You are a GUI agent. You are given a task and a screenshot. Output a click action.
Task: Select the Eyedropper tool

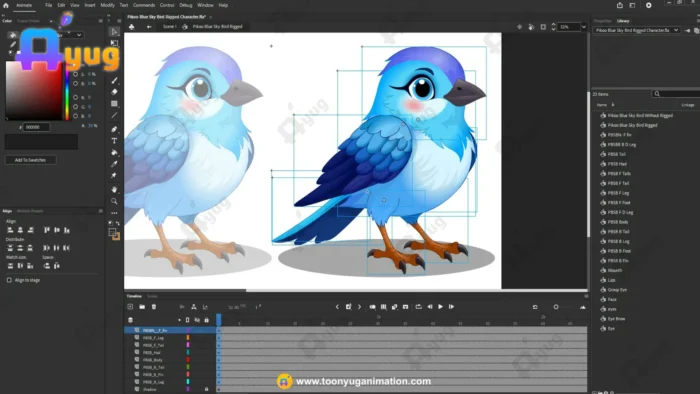pos(114,164)
